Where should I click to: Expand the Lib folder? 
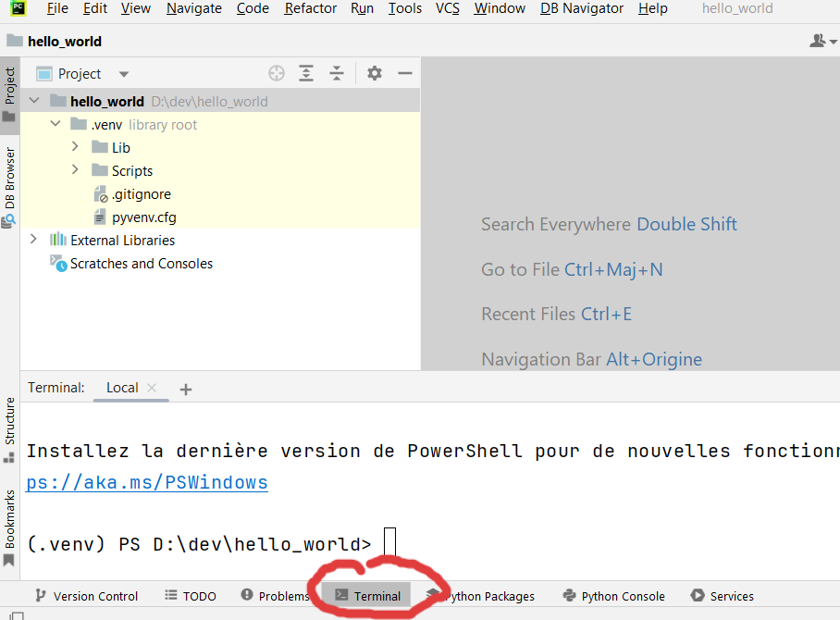click(x=75, y=147)
